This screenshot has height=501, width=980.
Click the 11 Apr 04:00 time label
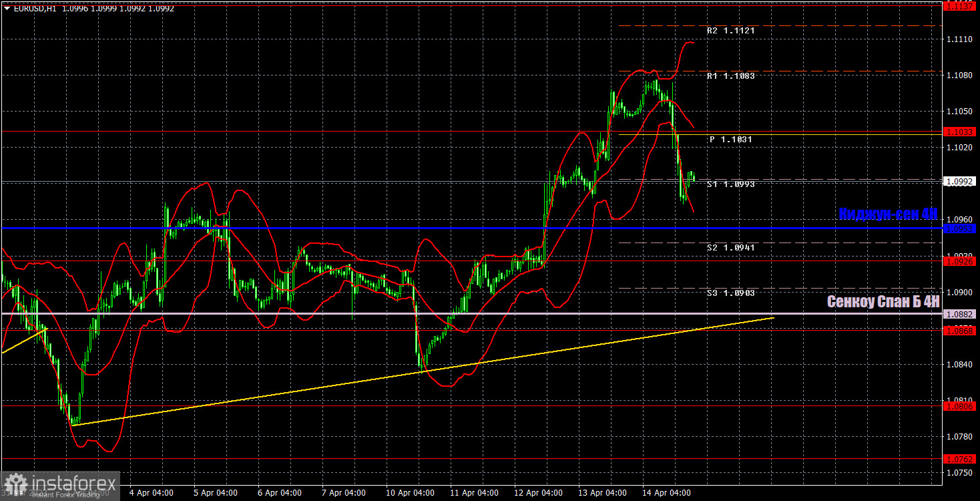(x=474, y=493)
